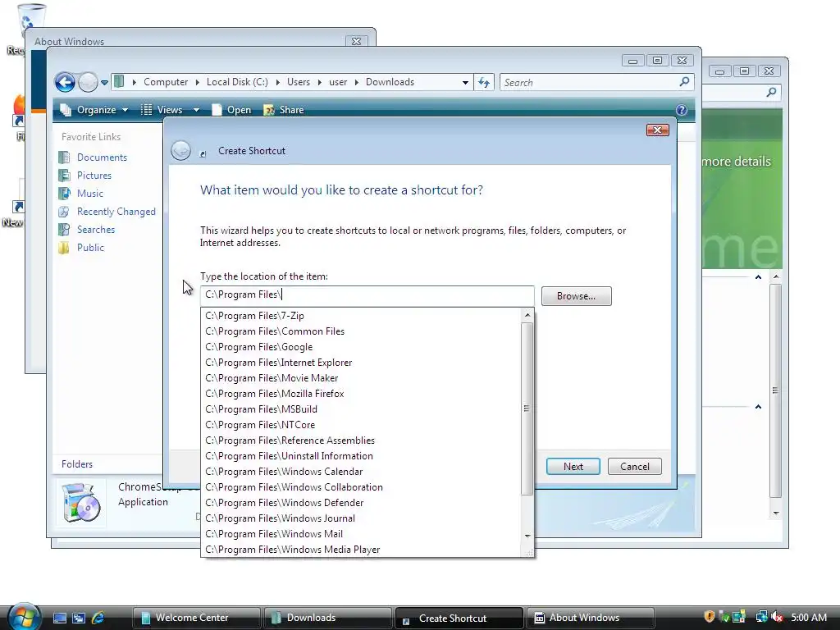This screenshot has height=630, width=840.
Task: Click the Pictures icon in Favorite Links
Action: click(64, 176)
